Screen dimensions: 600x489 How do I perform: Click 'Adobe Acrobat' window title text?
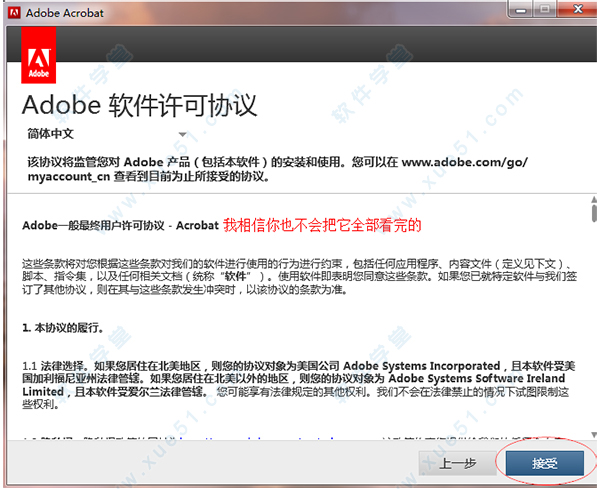pyautogui.click(x=65, y=13)
